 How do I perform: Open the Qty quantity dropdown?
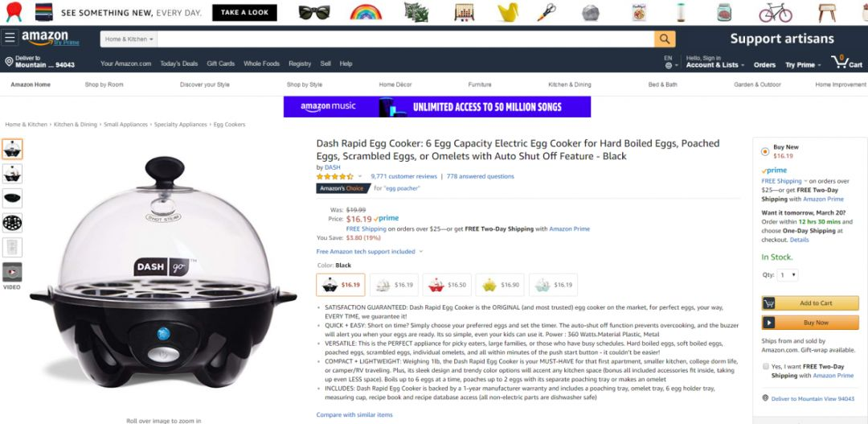(787, 275)
